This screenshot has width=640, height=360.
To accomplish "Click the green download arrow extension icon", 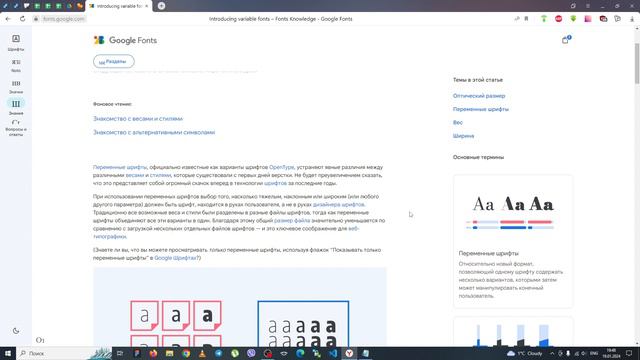I will [573, 19].
